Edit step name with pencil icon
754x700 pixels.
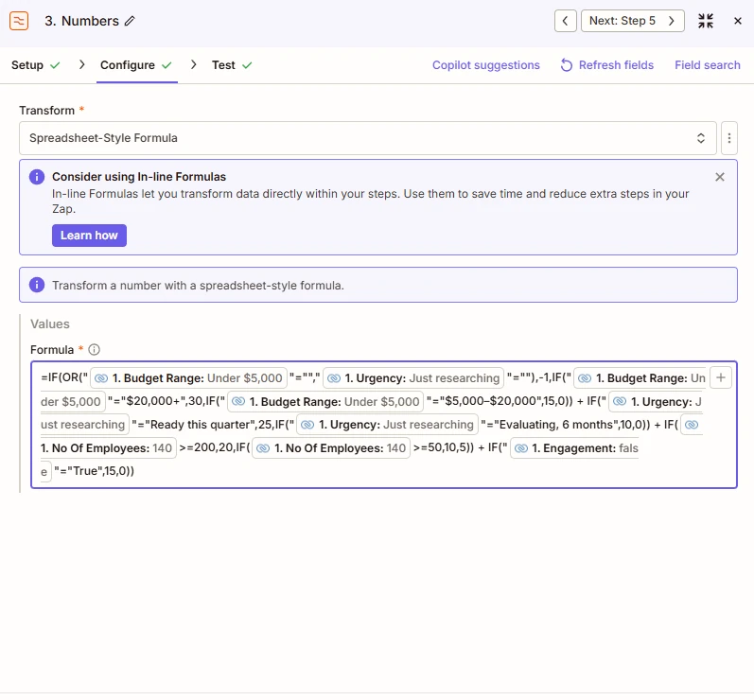click(130, 21)
